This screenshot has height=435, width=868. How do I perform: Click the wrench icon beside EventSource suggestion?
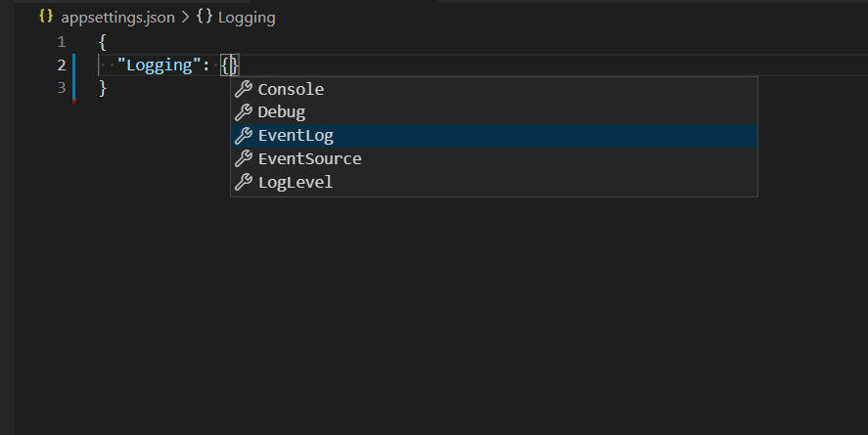click(244, 158)
